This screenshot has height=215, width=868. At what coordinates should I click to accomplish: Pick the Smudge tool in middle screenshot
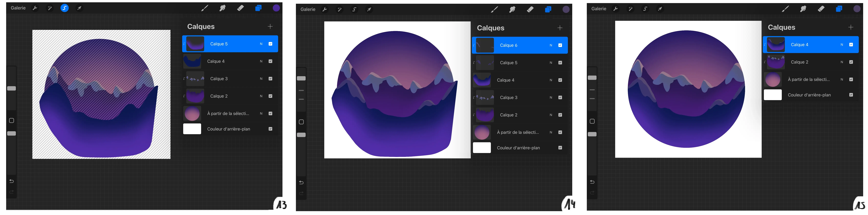tap(512, 9)
